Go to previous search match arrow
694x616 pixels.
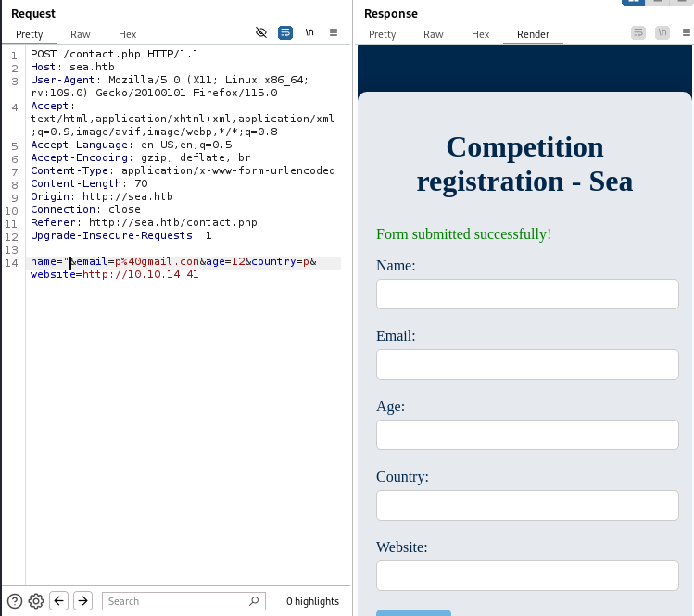[x=59, y=601]
